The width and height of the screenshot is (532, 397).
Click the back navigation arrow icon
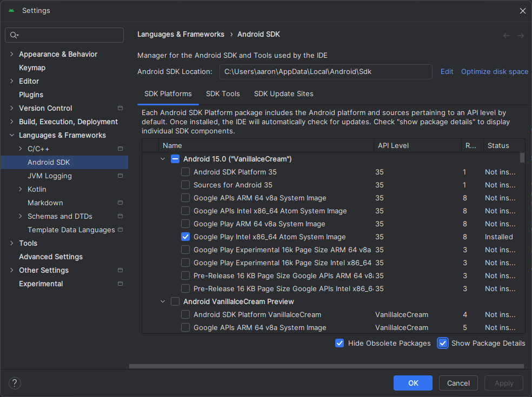click(507, 36)
